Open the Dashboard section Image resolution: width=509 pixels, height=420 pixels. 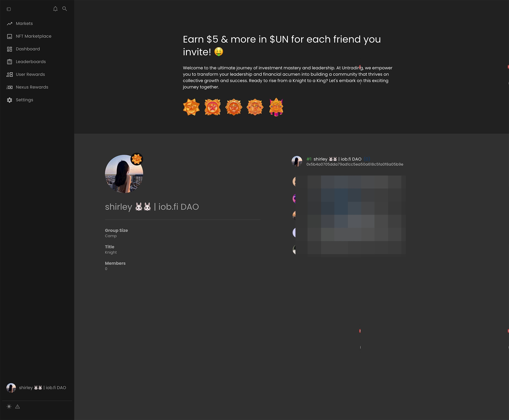click(28, 49)
